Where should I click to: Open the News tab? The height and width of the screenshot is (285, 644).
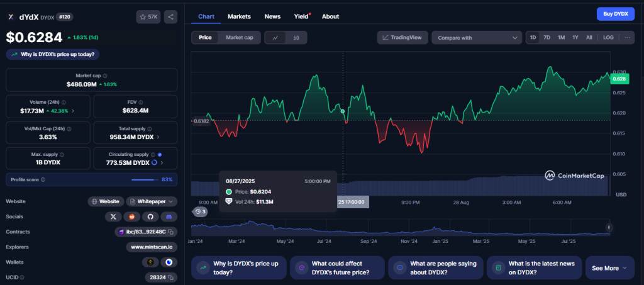click(x=272, y=16)
